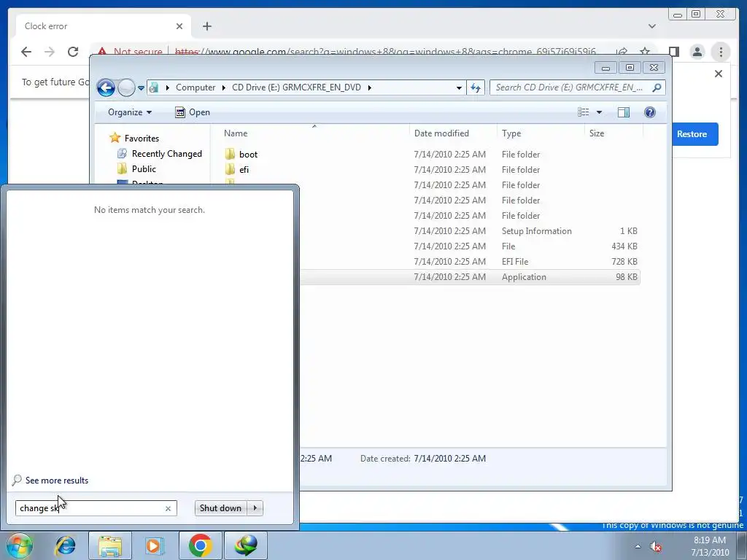Viewport: 747px width, 560px height.
Task: Open Chrome three-dot menu
Action: (x=721, y=52)
